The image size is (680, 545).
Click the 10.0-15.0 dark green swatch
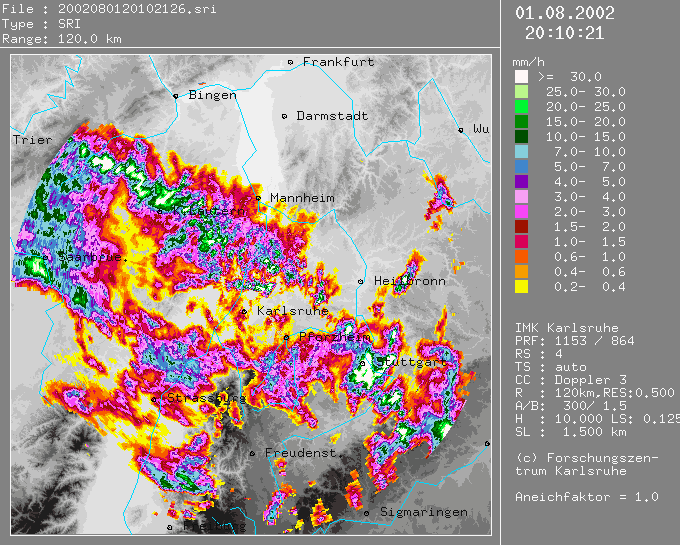point(521,136)
